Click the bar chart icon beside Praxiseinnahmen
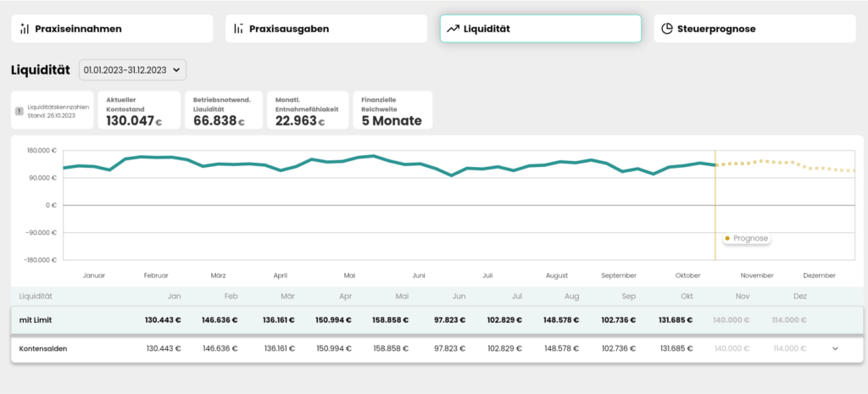The height and width of the screenshot is (394, 868). [25, 29]
